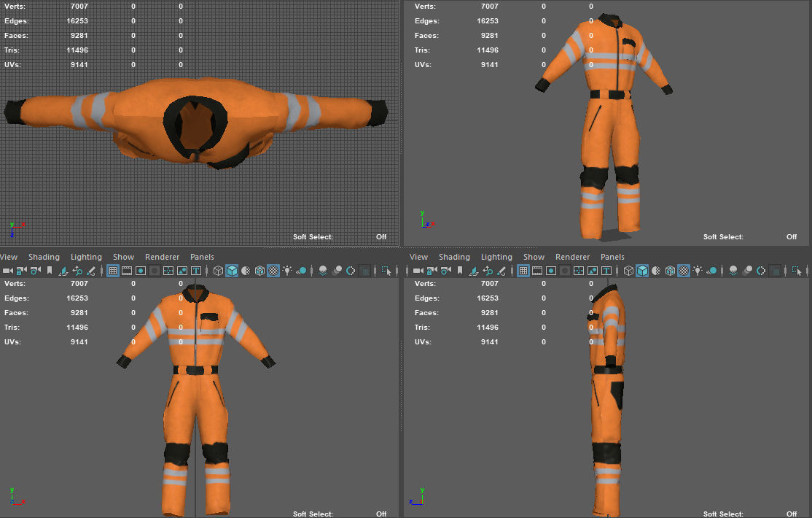Toggle Motion Blur in front-view panel toolbar
Image resolution: width=812 pixels, height=518 pixels.
(337, 271)
